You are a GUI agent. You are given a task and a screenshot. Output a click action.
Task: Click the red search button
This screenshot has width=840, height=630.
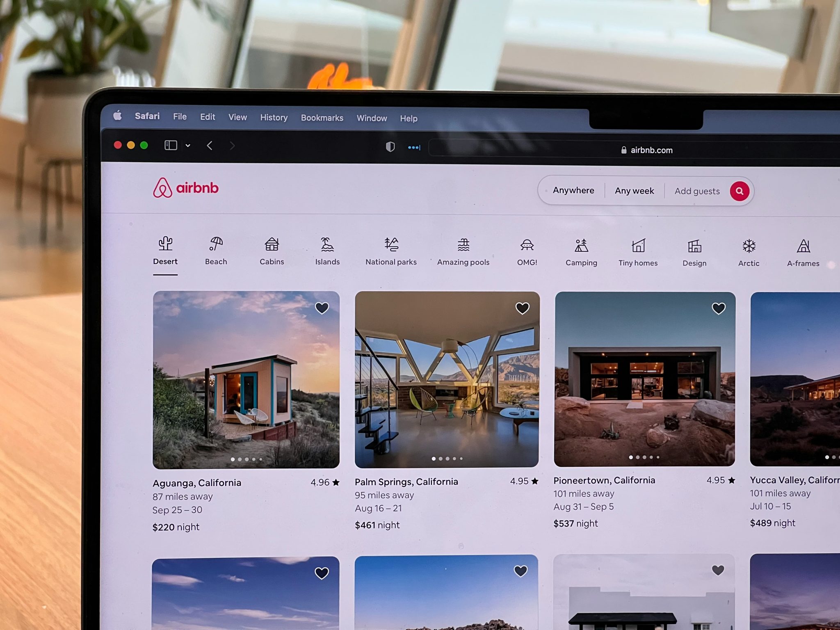(x=740, y=191)
